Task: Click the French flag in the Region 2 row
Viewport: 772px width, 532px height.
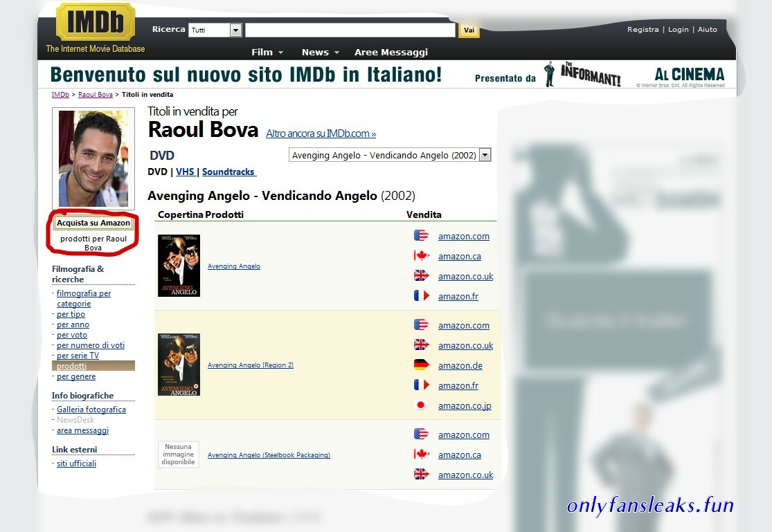Action: pos(421,385)
